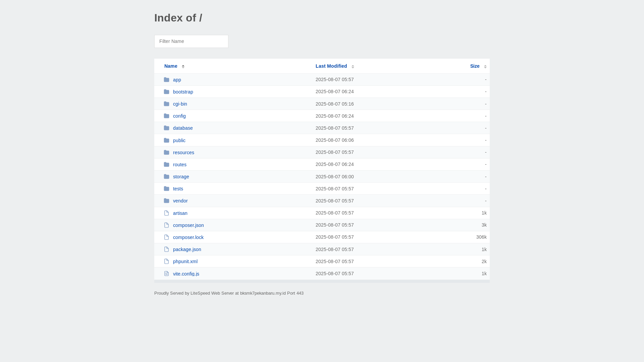Open the bootstrap directory link
Screen dimensions: 644x362
183,92
